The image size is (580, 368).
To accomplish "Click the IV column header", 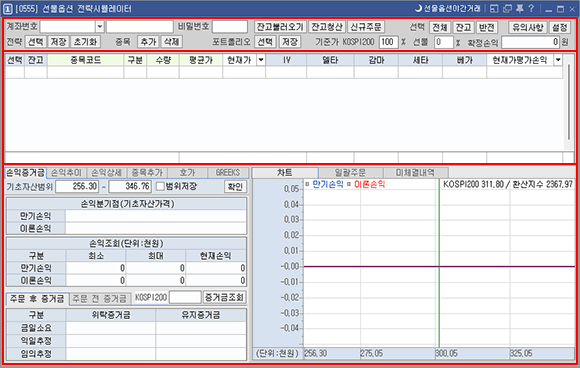I will pos(287,60).
